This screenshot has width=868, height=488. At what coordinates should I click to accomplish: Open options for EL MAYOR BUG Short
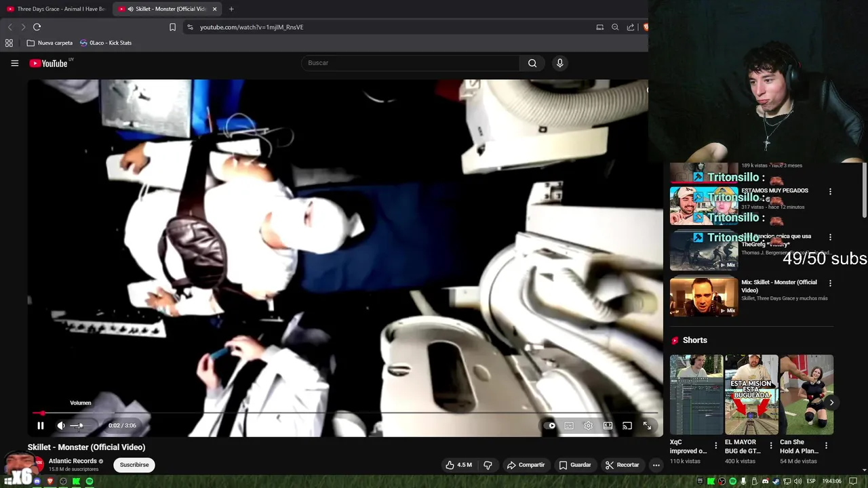[x=770, y=446]
